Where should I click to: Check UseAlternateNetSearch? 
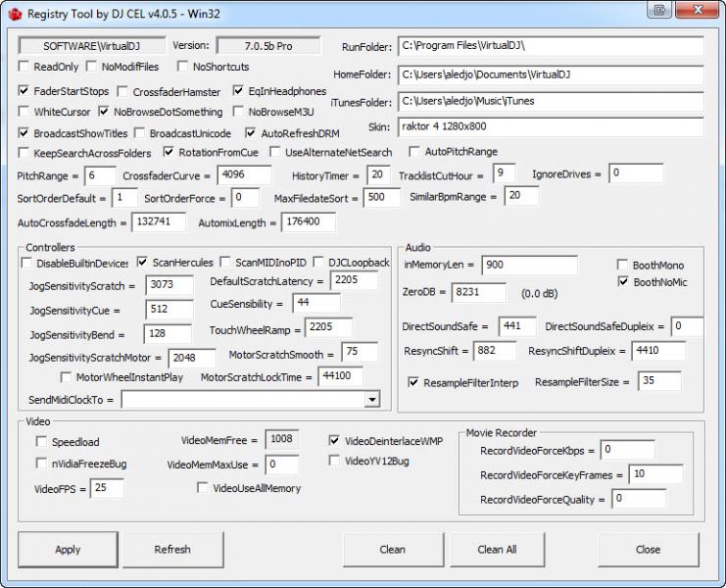point(275,152)
